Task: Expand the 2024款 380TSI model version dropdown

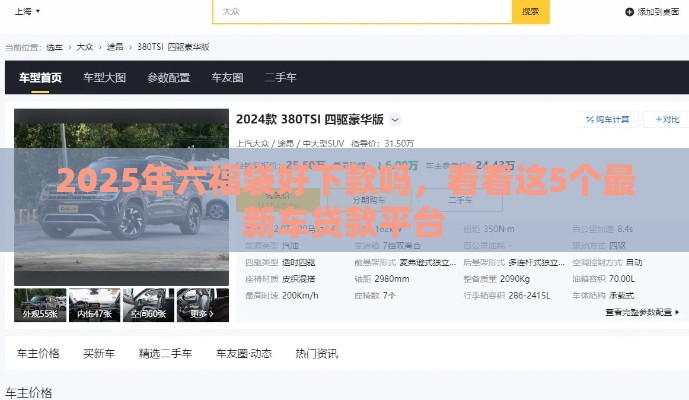Action: [x=395, y=120]
